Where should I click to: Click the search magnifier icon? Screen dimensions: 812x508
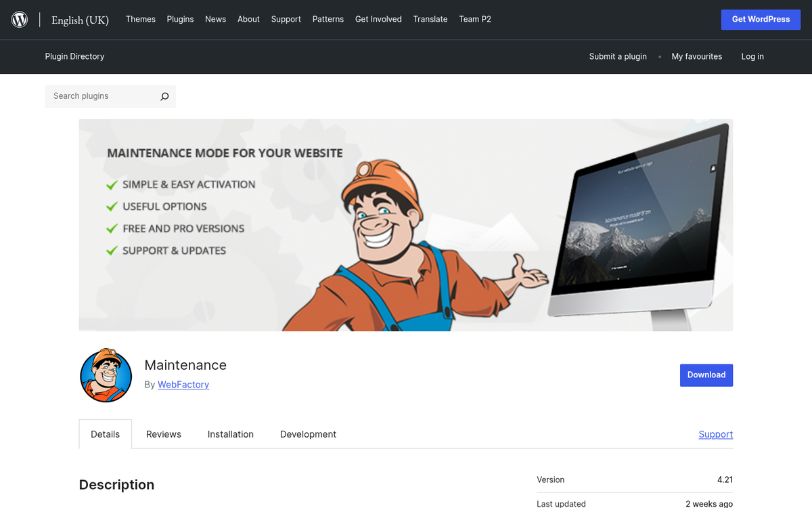pyautogui.click(x=164, y=96)
